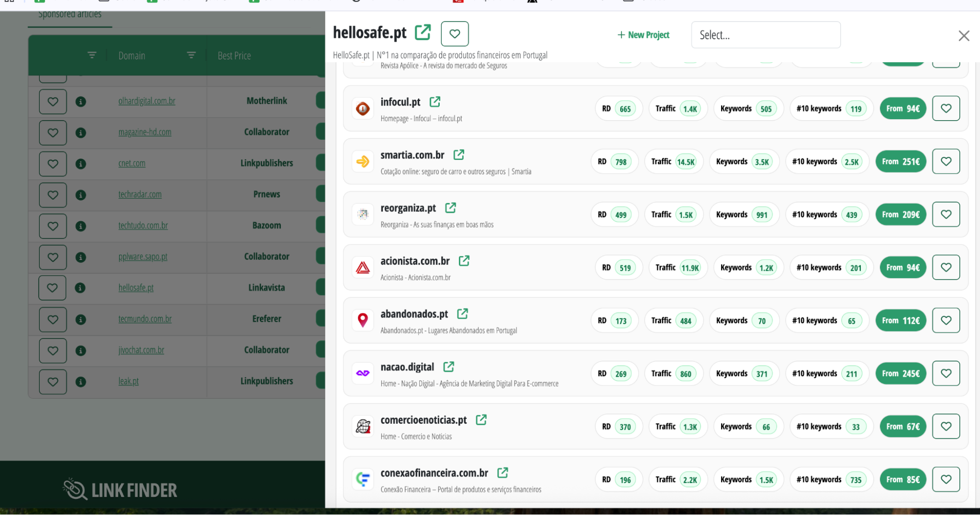Click From 251€ button for smartia.com.br

tap(901, 161)
